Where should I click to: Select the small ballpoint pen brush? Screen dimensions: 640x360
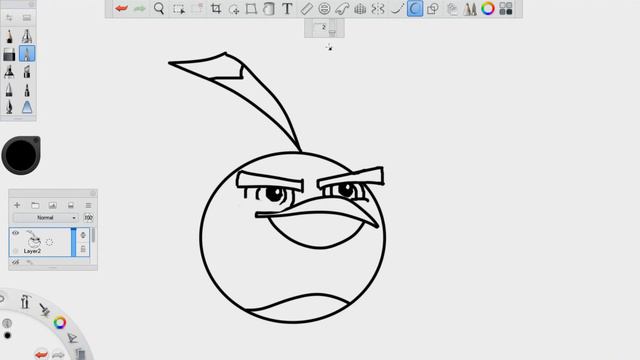(x=27, y=90)
